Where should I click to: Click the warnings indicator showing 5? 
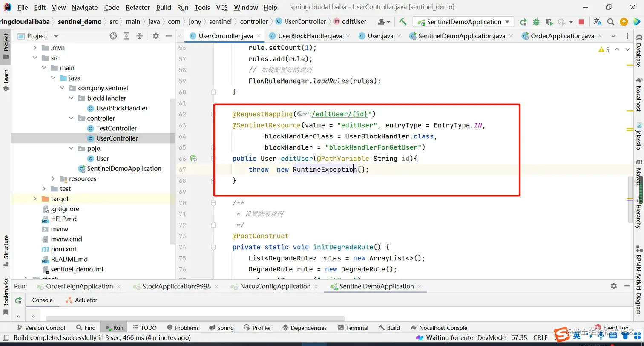pyautogui.click(x=604, y=50)
